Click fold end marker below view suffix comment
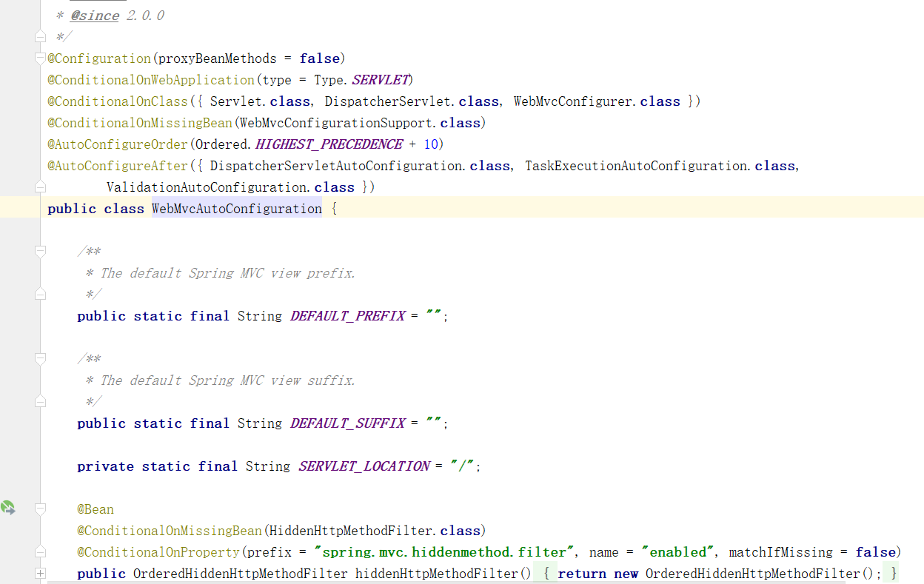 pyautogui.click(x=40, y=401)
